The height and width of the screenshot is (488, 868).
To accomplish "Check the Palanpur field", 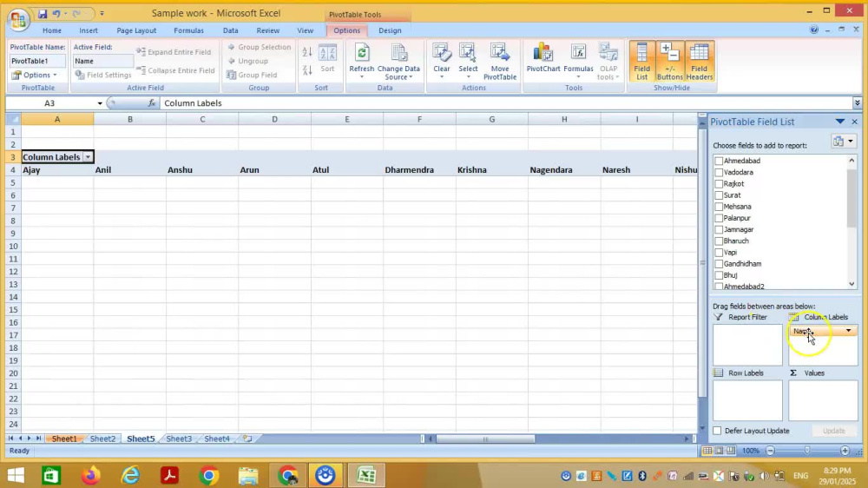I will click(719, 218).
